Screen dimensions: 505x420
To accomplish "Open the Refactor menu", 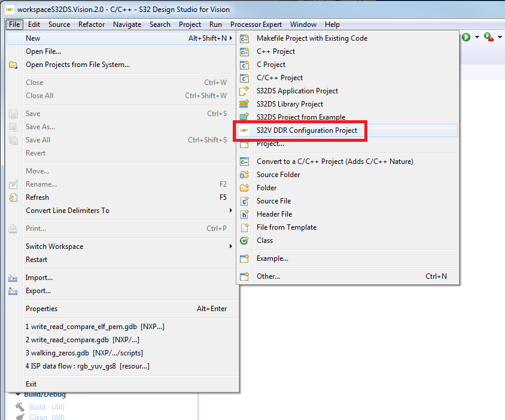I will point(92,25).
